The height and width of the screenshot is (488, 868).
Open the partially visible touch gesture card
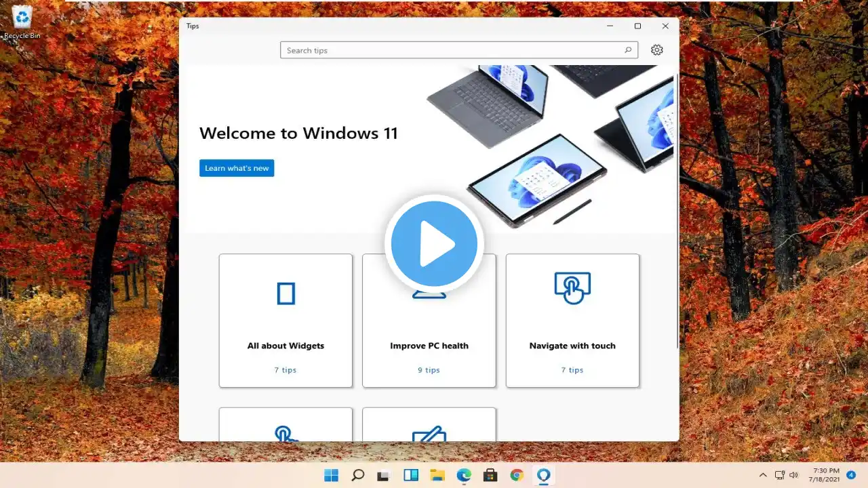(x=285, y=425)
